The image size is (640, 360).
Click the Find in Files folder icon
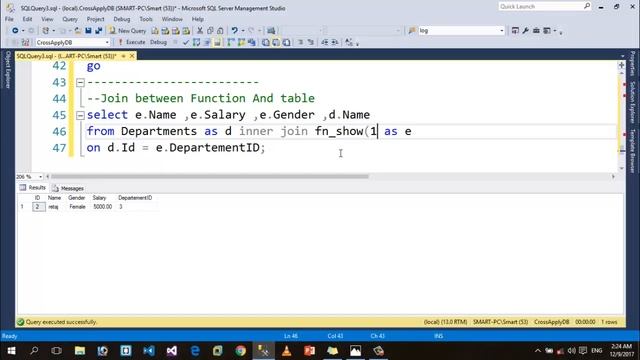click(x=412, y=31)
